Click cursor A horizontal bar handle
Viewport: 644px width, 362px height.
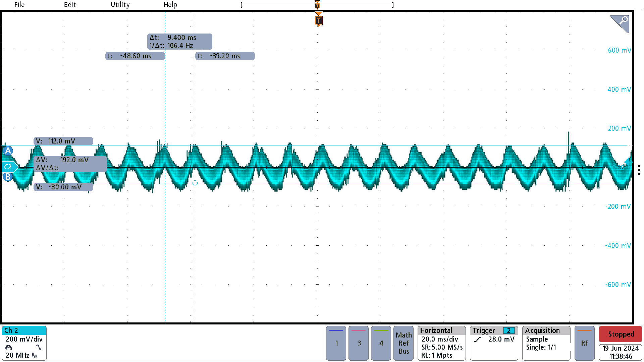point(8,151)
